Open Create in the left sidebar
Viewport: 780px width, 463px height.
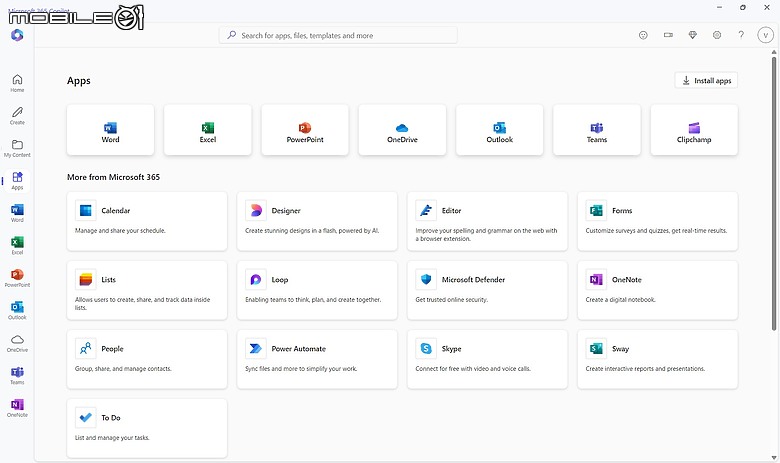tap(17, 115)
